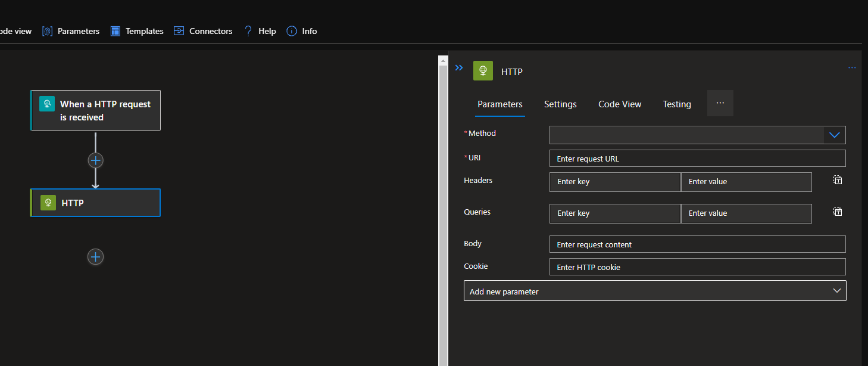Switch Headers to text mode
The image size is (868, 366).
(x=837, y=179)
